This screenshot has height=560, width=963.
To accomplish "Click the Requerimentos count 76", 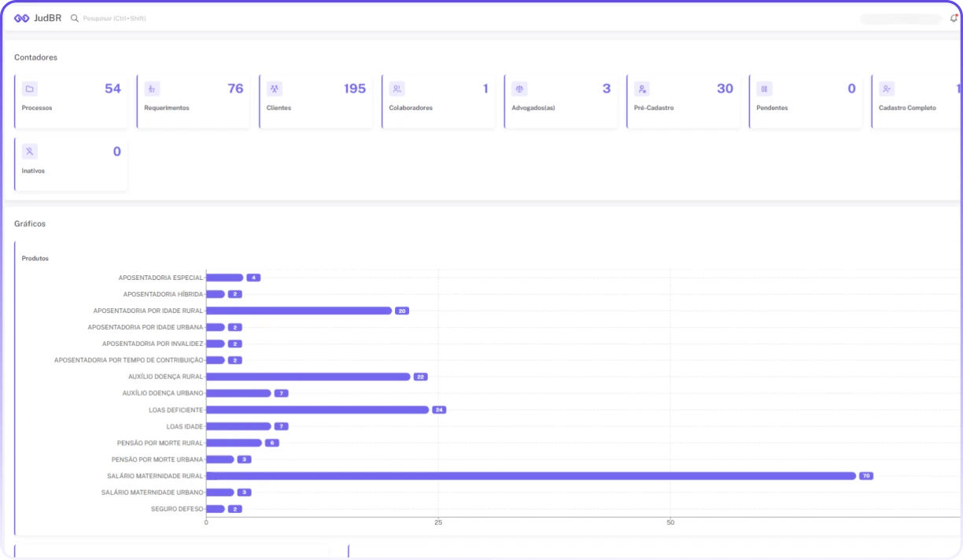I will click(235, 89).
